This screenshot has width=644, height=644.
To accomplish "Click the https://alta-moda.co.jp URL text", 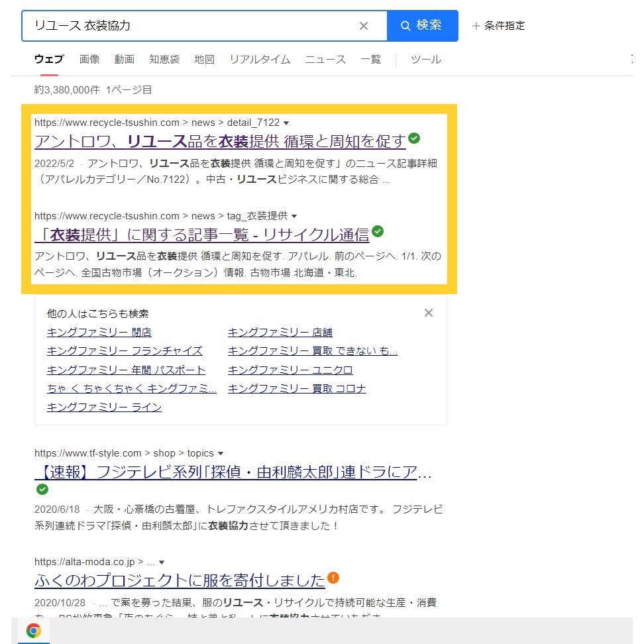I will (x=85, y=563).
